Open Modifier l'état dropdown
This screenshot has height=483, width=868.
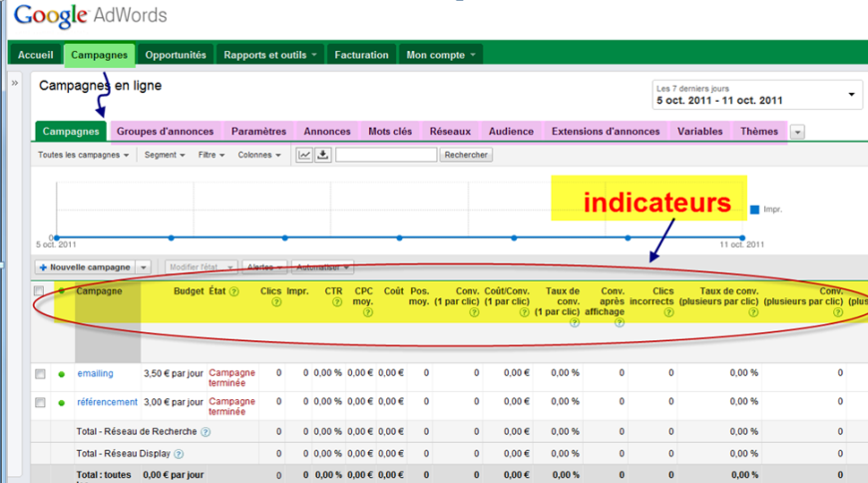[201, 267]
